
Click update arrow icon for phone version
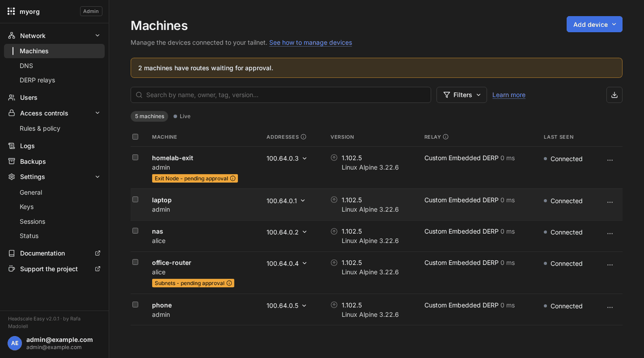tap(334, 305)
